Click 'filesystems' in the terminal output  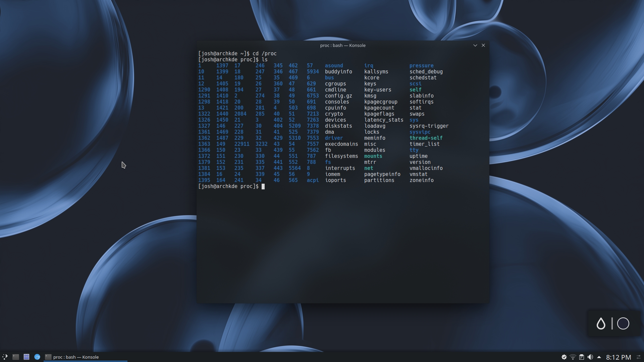(x=341, y=156)
